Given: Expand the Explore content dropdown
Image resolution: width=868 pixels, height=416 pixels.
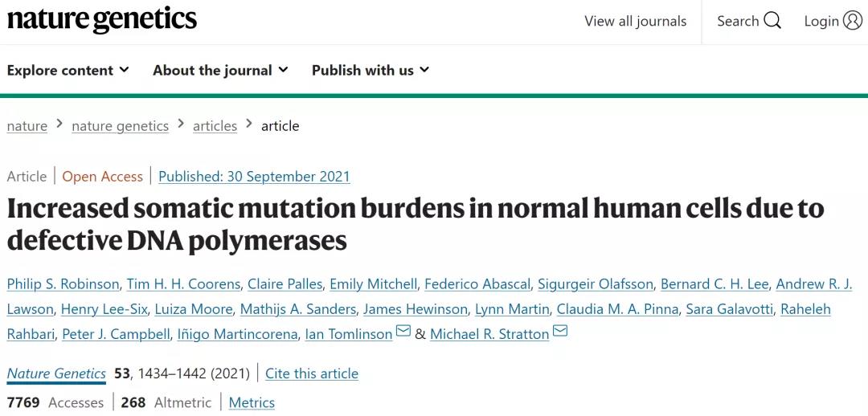Looking at the screenshot, I should click(68, 70).
